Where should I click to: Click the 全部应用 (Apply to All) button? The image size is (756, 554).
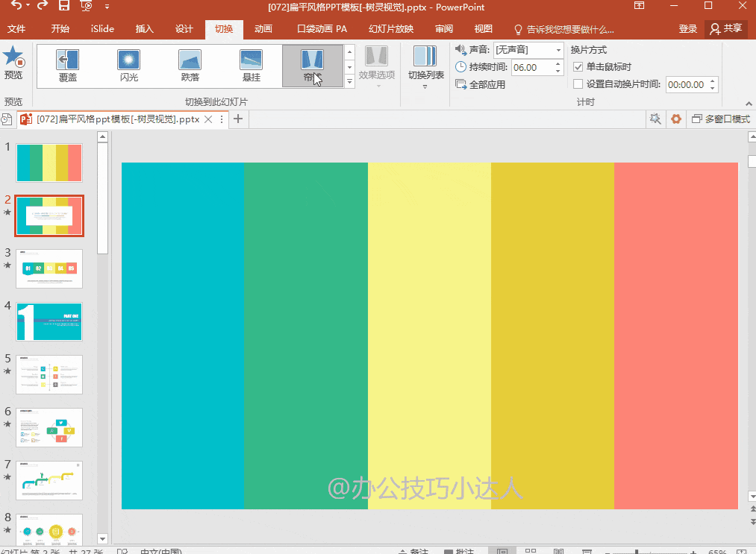480,84
